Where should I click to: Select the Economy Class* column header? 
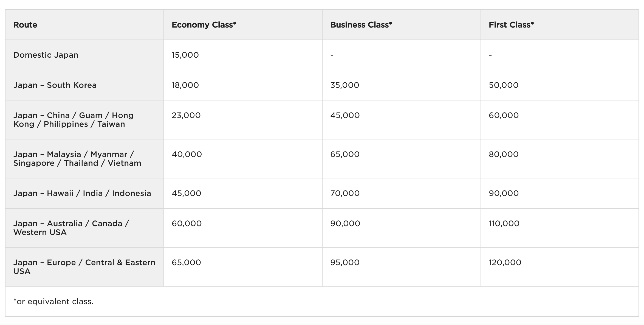pyautogui.click(x=204, y=25)
